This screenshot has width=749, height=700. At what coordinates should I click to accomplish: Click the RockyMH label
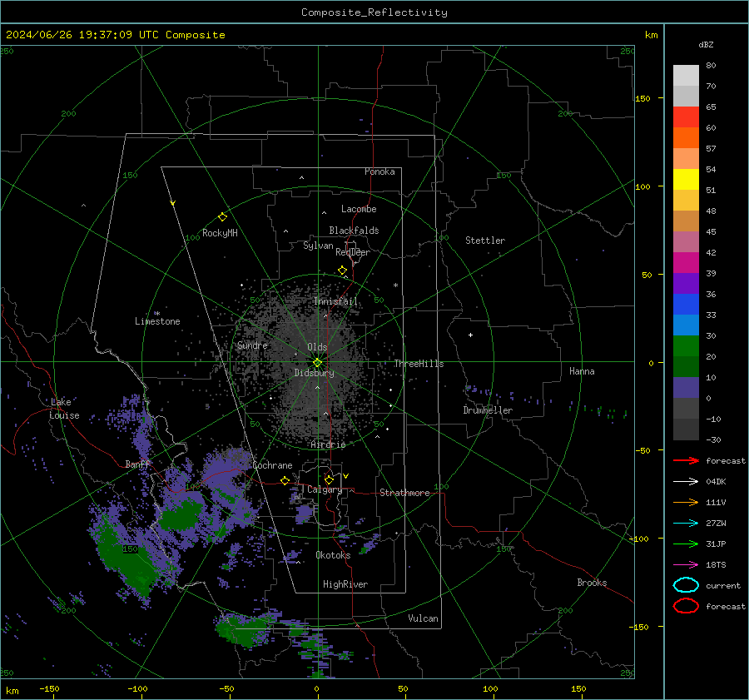click(220, 233)
